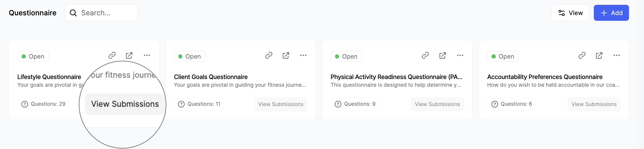Expand three-dot menu on Accountability Preferences card
Viewport: 644px width, 149px height.
tap(617, 55)
